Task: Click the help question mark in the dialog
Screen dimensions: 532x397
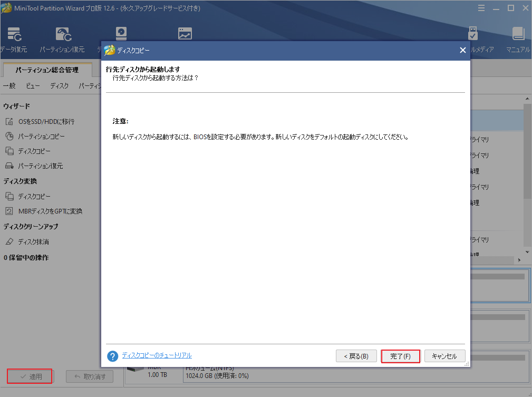Action: click(x=112, y=355)
